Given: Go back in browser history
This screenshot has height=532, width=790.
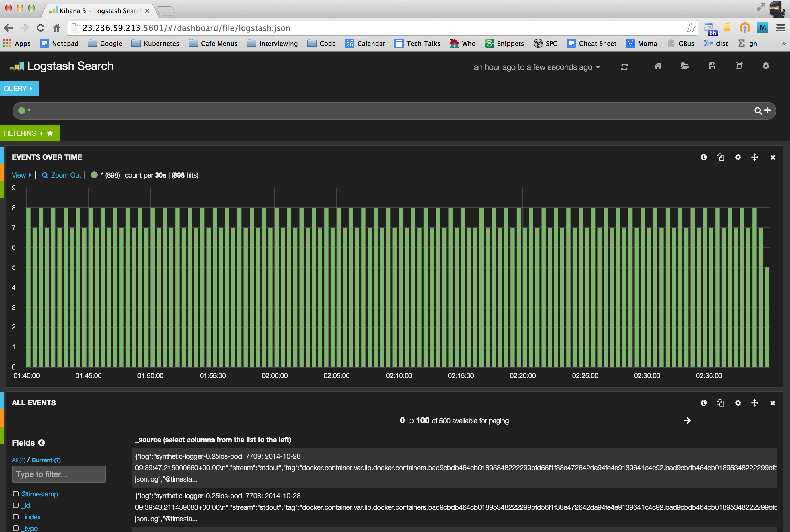Looking at the screenshot, I should [x=9, y=28].
